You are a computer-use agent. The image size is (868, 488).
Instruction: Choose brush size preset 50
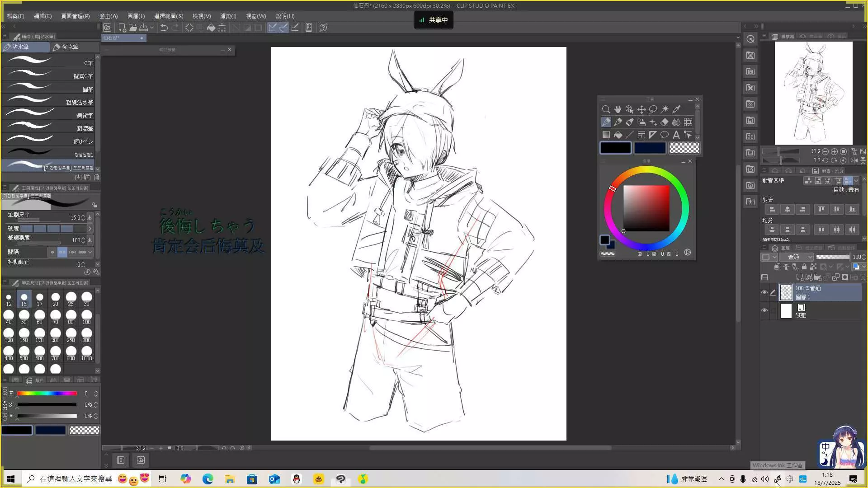(x=24, y=316)
